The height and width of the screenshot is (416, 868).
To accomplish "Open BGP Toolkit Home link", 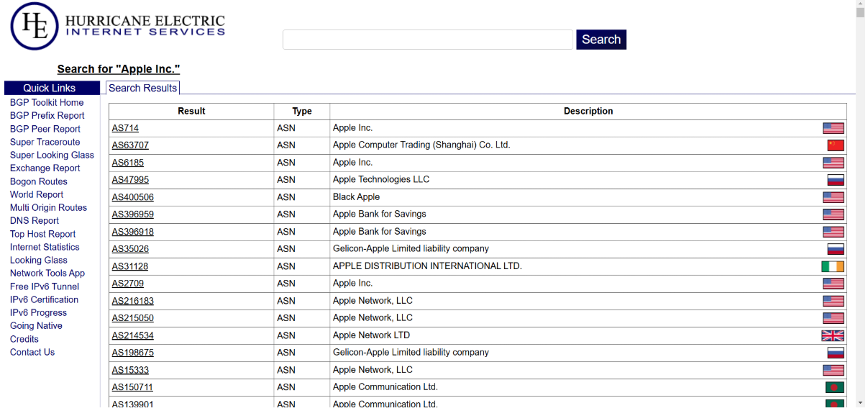I will [x=47, y=102].
